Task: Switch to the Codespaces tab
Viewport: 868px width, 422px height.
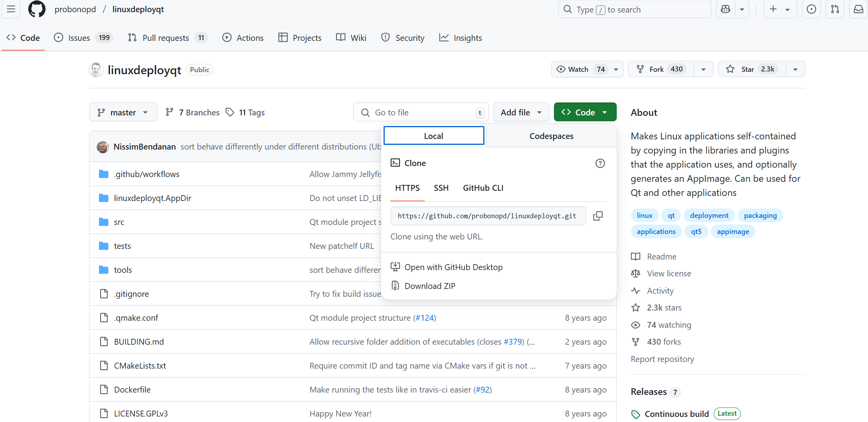Action: point(551,136)
